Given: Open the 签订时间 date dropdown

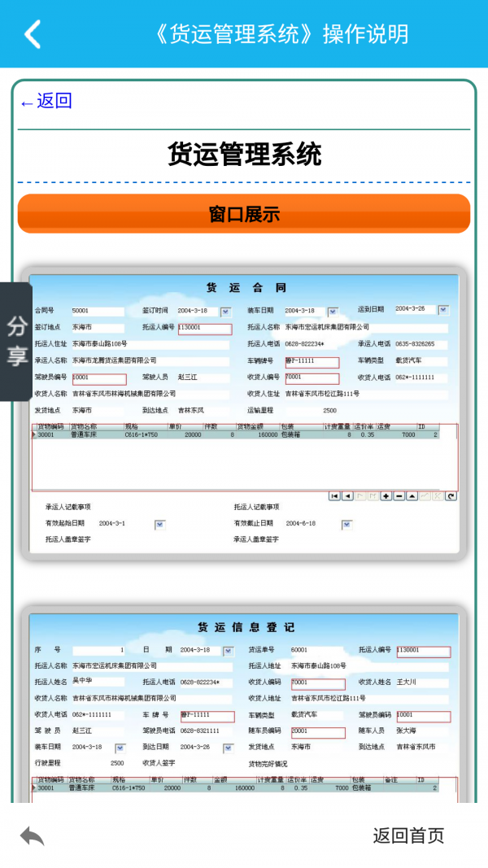Looking at the screenshot, I should (226, 312).
